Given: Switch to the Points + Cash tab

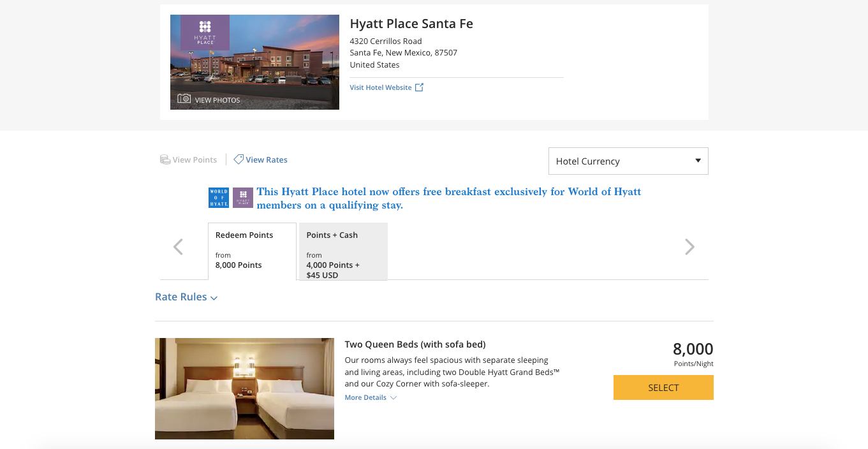Looking at the screenshot, I should pyautogui.click(x=343, y=252).
